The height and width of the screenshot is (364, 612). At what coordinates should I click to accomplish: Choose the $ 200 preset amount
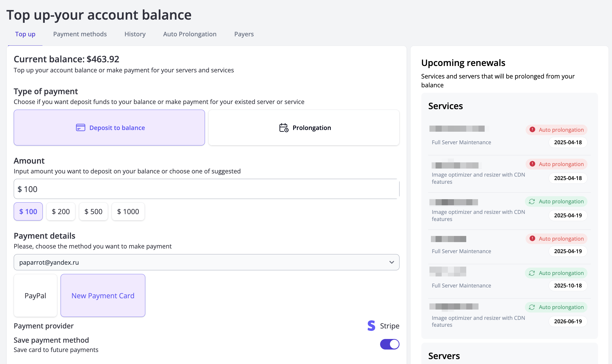pyautogui.click(x=61, y=211)
